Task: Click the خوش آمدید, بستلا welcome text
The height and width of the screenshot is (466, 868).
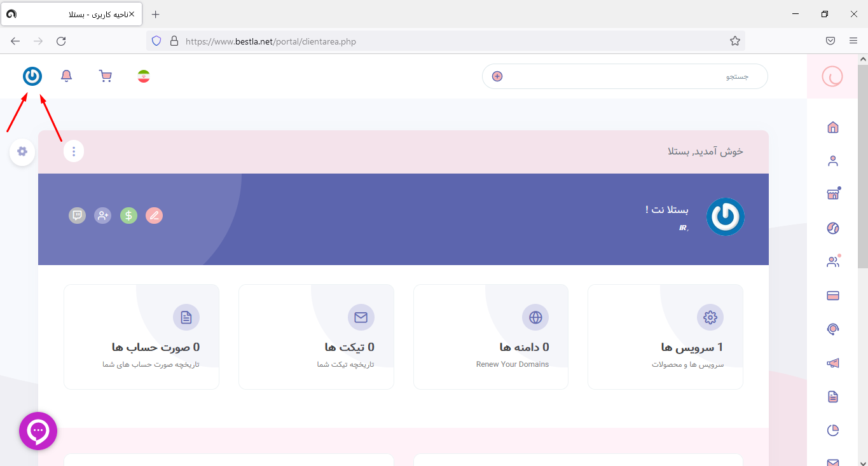Action: point(705,151)
